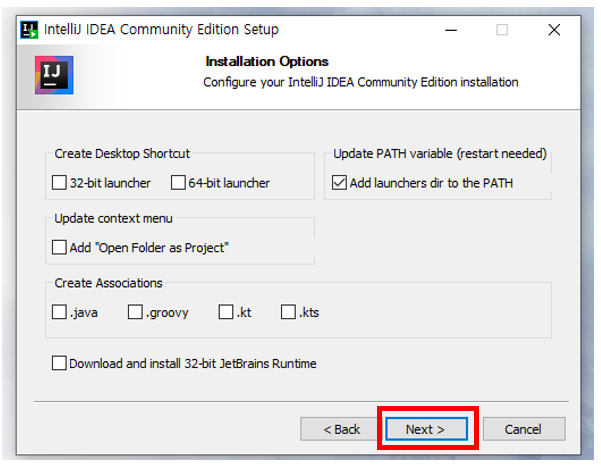Check Add "Open Folder as Project"

(59, 247)
